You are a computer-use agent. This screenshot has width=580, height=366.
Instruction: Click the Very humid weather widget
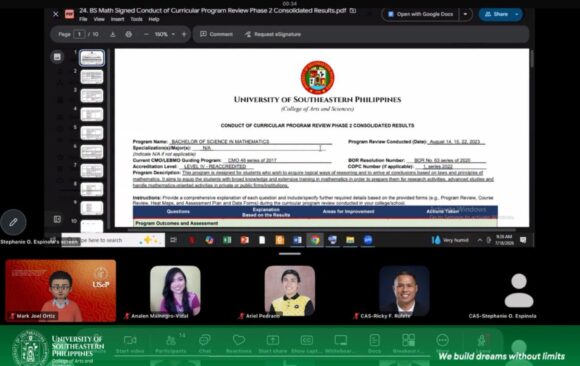pos(450,240)
